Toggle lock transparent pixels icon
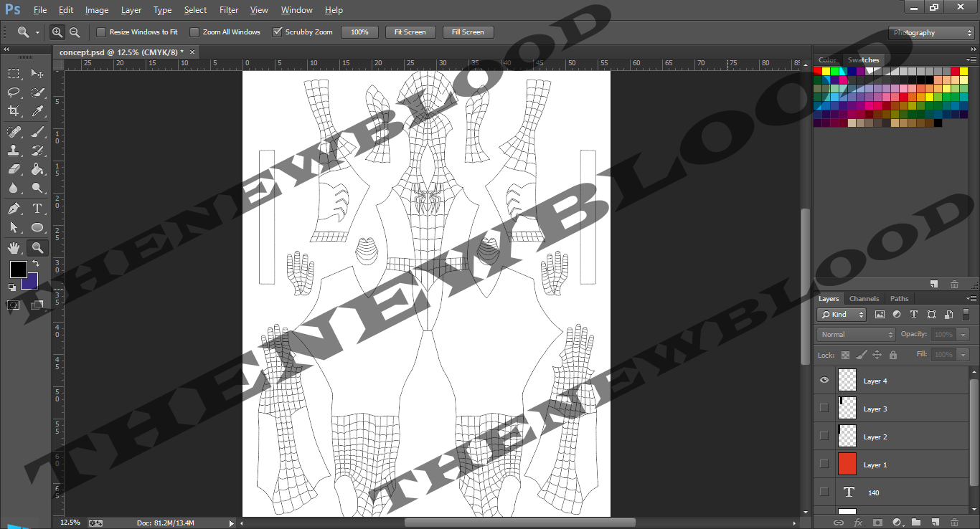Viewport: 980px width, 529px height. point(845,355)
